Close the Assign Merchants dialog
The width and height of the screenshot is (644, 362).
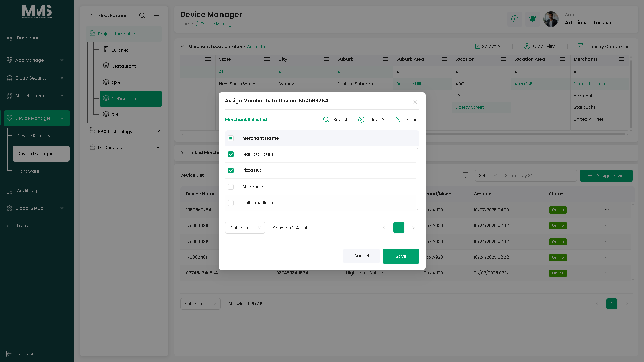click(x=415, y=102)
